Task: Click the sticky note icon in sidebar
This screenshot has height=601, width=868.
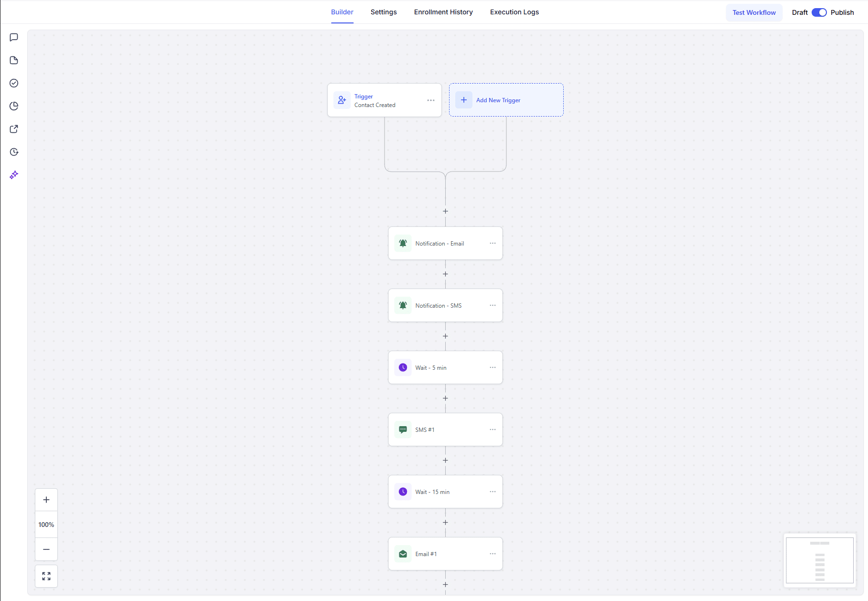Action: pos(14,60)
